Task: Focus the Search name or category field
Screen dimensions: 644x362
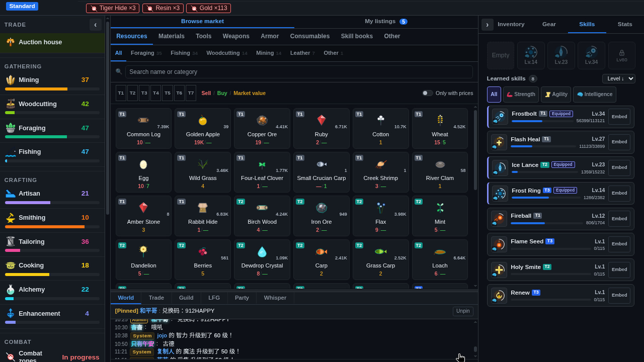Action: [x=299, y=72]
